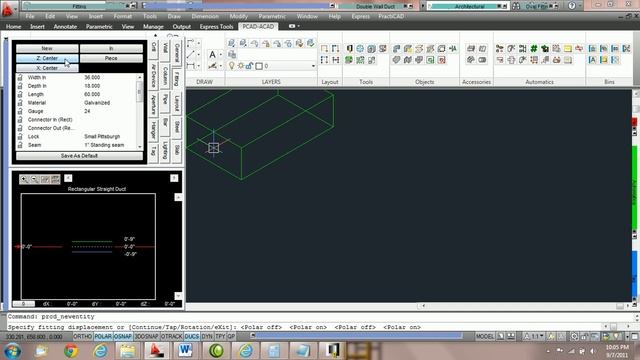Viewport: 640px width, 360px height.
Task: Click the first layer tool icon above Layers
Action: pos(231,43)
